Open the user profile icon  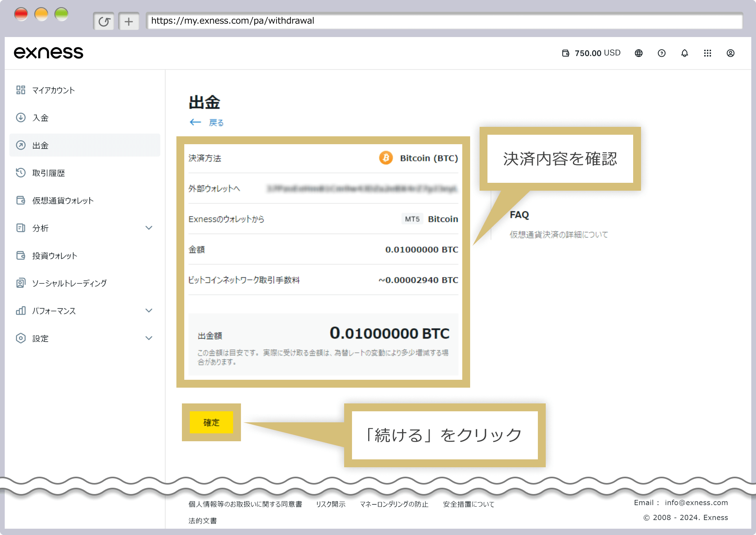[x=730, y=53]
